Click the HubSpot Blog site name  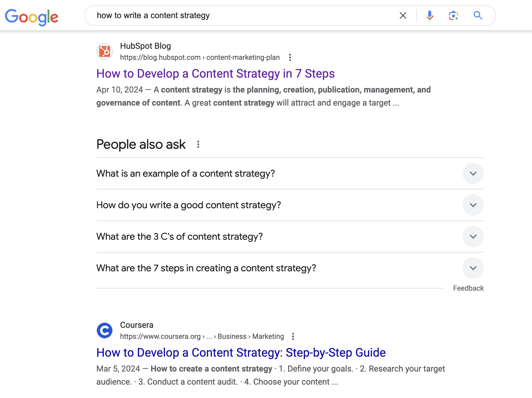coord(145,46)
